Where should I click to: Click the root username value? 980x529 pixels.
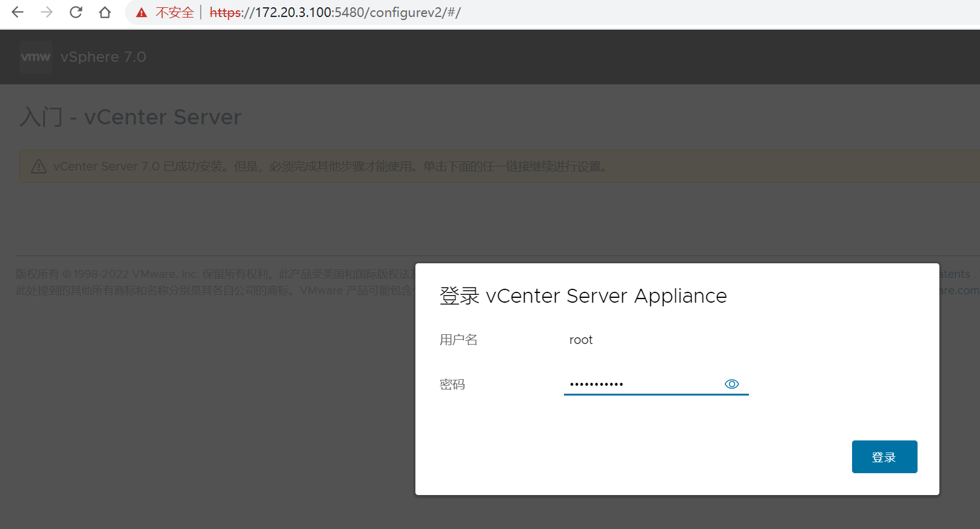click(x=581, y=340)
